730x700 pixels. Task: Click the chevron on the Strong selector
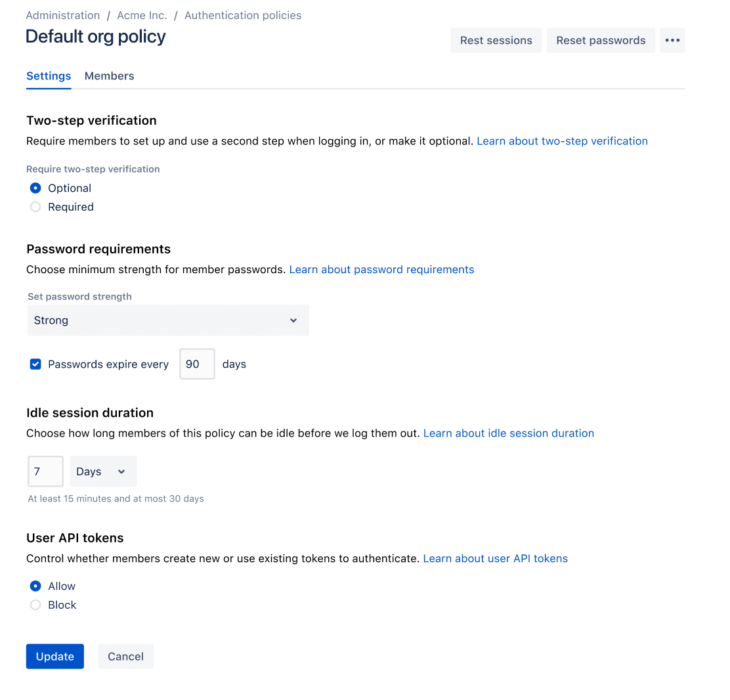293,320
